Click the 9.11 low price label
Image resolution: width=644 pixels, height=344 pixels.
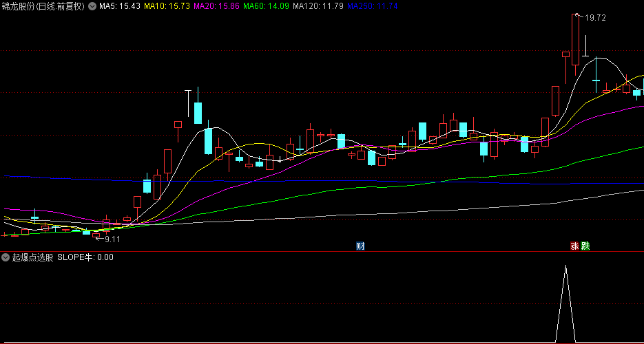pyautogui.click(x=112, y=239)
